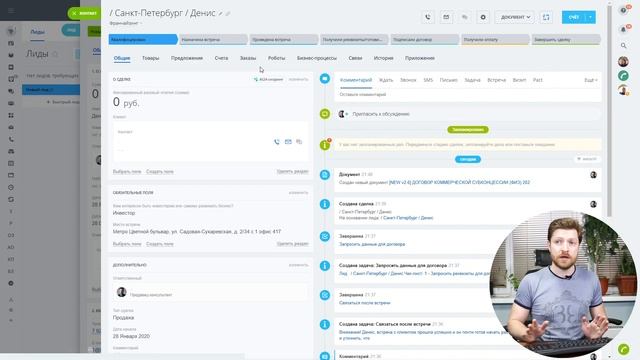Open the green phone dialer icon under the top avatar
The height and width of the screenshot is (360, 640).
pos(623,76)
